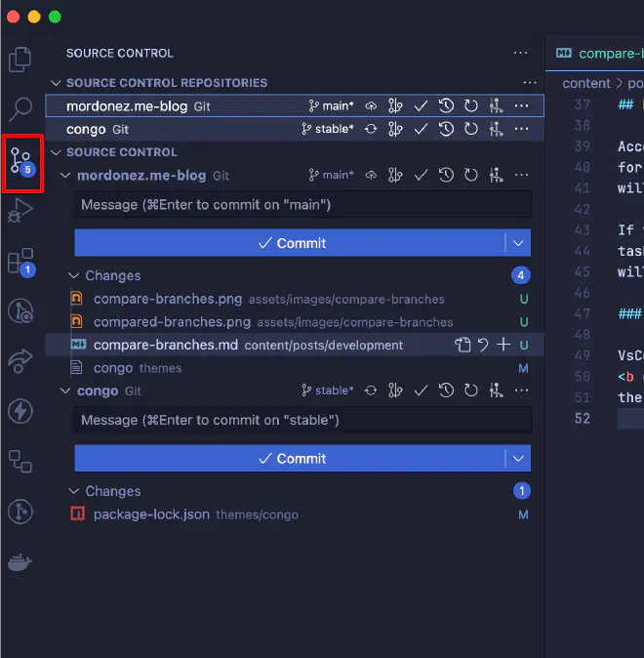This screenshot has height=658, width=644.
Task: Open commit options dropdown for stable branch
Action: (x=518, y=458)
